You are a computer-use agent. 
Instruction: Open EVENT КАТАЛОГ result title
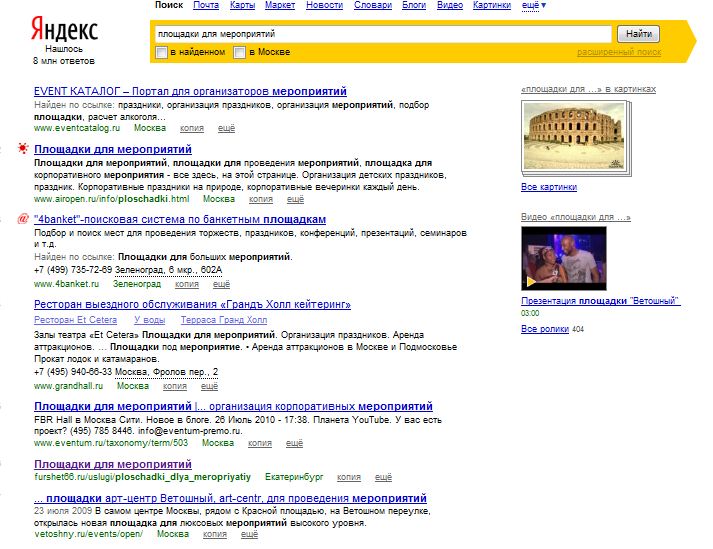click(x=190, y=91)
